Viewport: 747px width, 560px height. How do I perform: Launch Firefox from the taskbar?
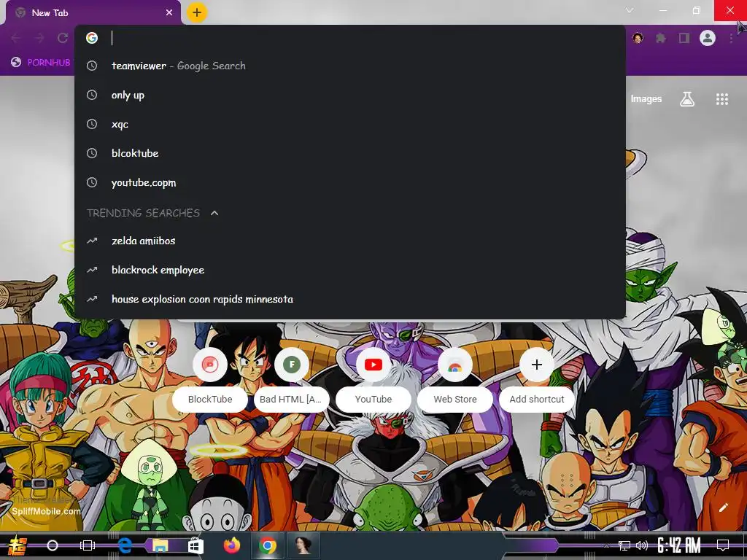[232, 545]
